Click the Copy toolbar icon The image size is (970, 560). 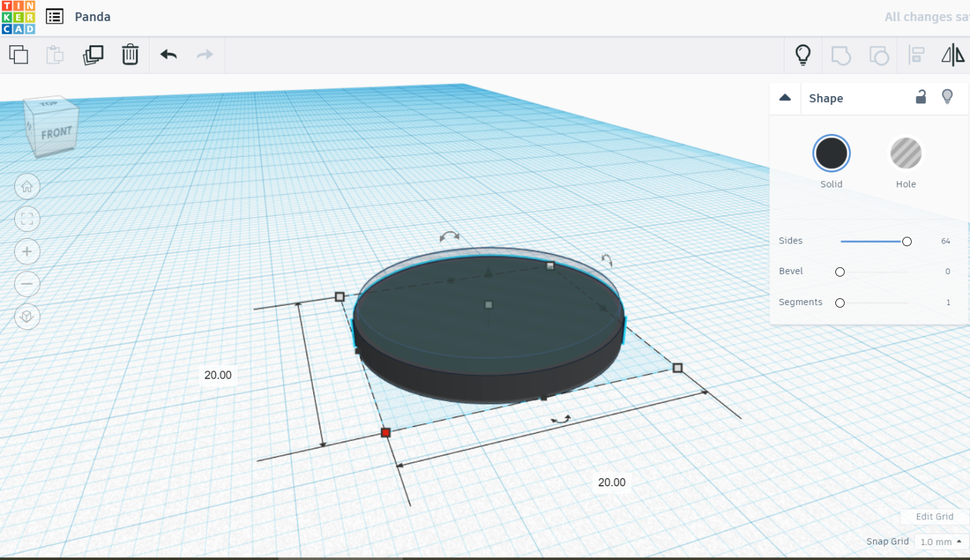coord(19,55)
